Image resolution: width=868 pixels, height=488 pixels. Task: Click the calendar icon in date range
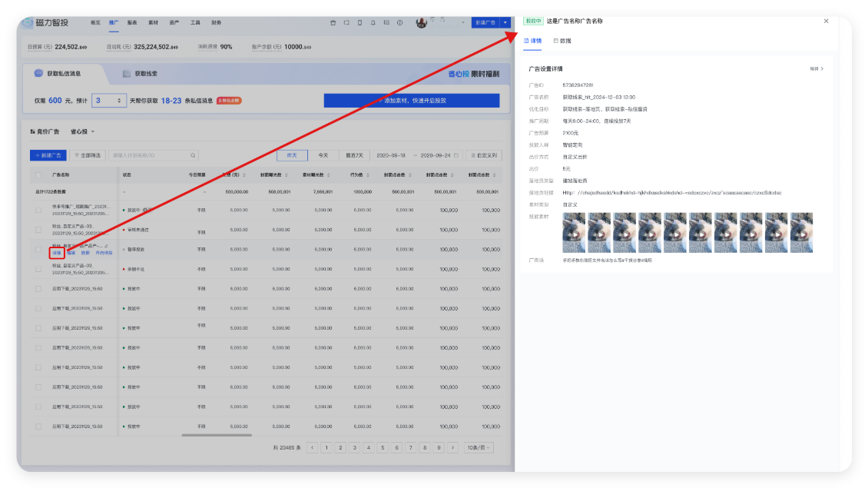pos(456,155)
